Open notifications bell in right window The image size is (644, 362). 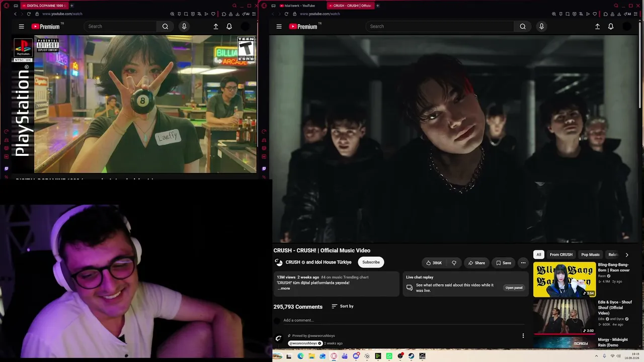pos(611,27)
